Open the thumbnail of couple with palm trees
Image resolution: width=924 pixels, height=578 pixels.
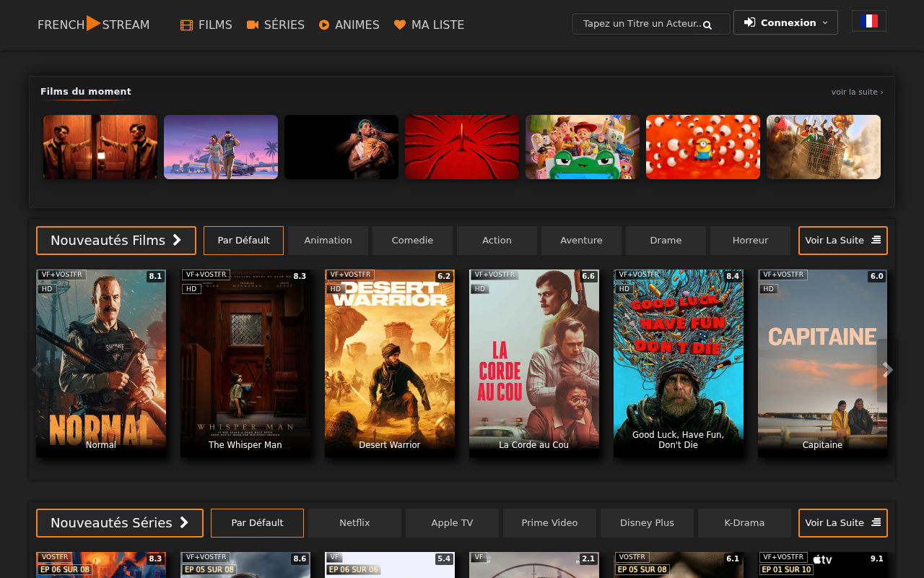point(221,147)
